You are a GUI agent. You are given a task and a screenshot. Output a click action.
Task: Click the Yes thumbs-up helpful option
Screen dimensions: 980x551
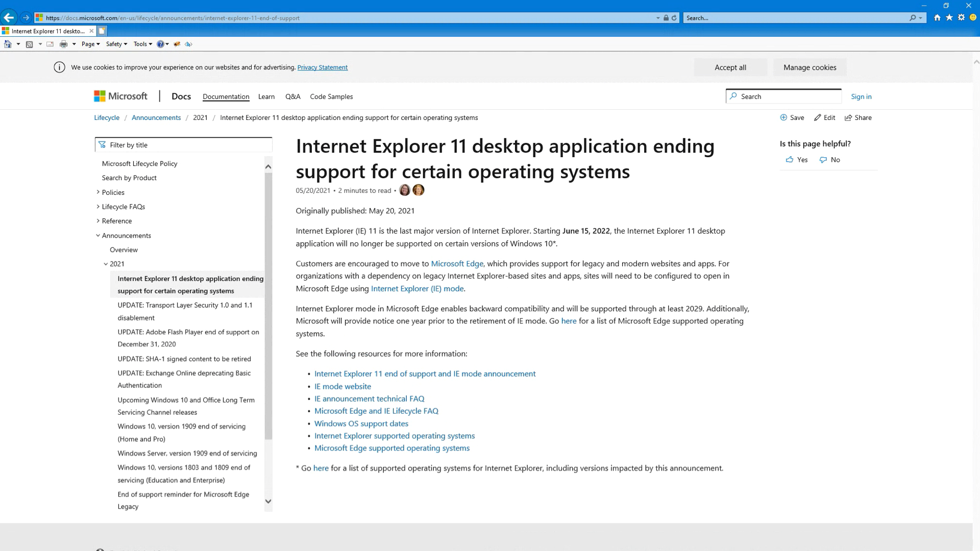pyautogui.click(x=797, y=160)
